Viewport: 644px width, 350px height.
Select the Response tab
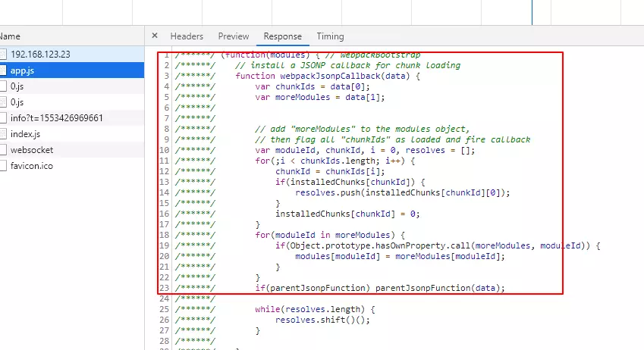click(x=283, y=36)
